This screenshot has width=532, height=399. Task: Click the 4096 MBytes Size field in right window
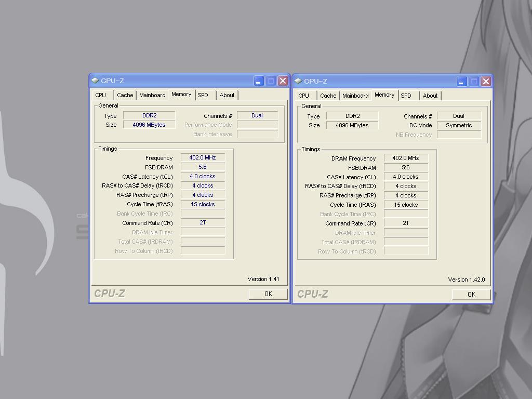pyautogui.click(x=353, y=126)
